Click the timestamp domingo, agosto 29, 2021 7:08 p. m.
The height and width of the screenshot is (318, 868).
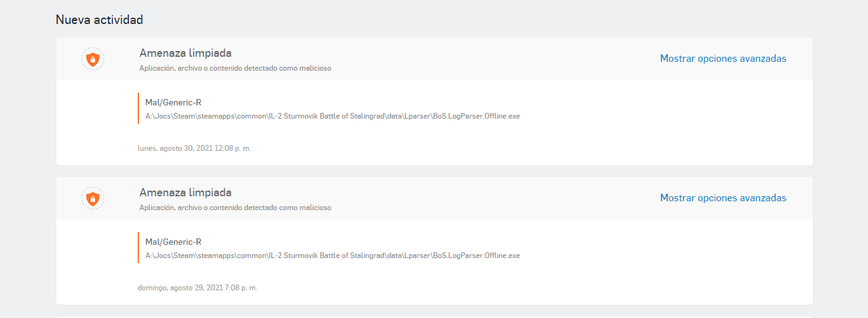tap(198, 288)
